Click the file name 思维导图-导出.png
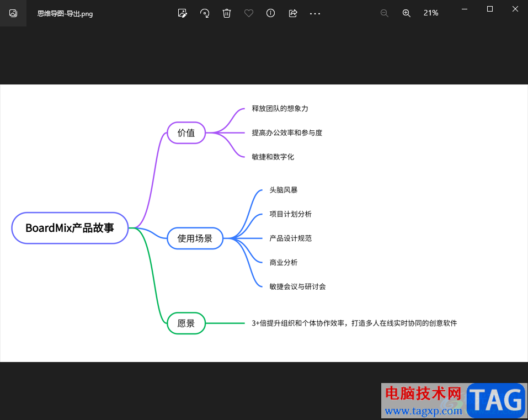 point(65,13)
